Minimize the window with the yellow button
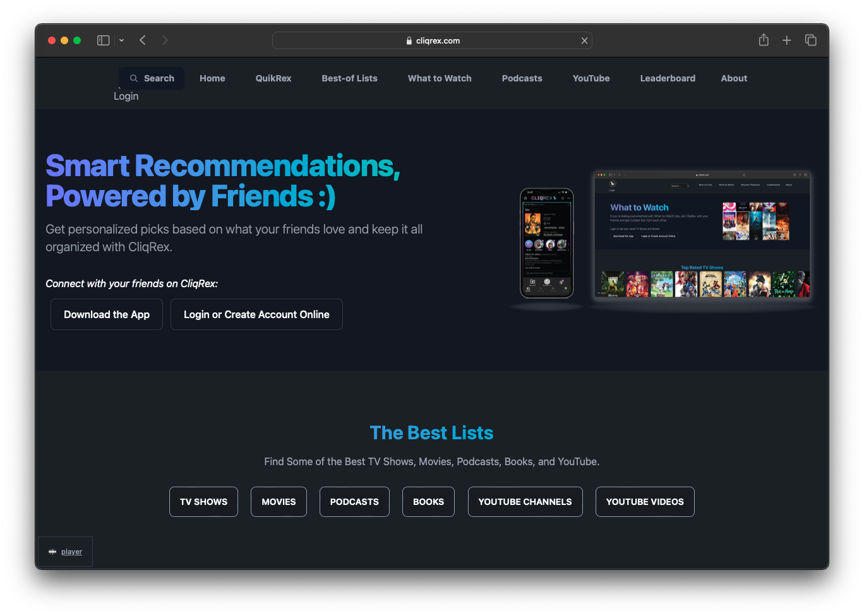 pos(64,40)
